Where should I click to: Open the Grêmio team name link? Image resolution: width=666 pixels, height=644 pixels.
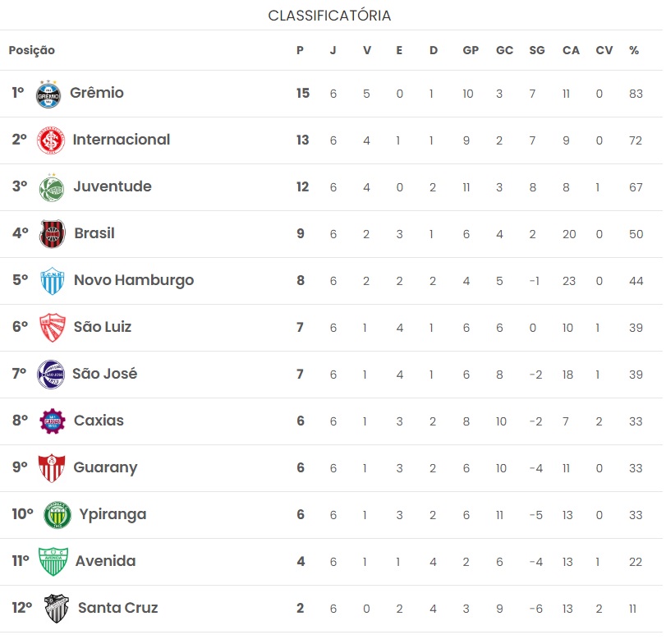click(x=97, y=93)
